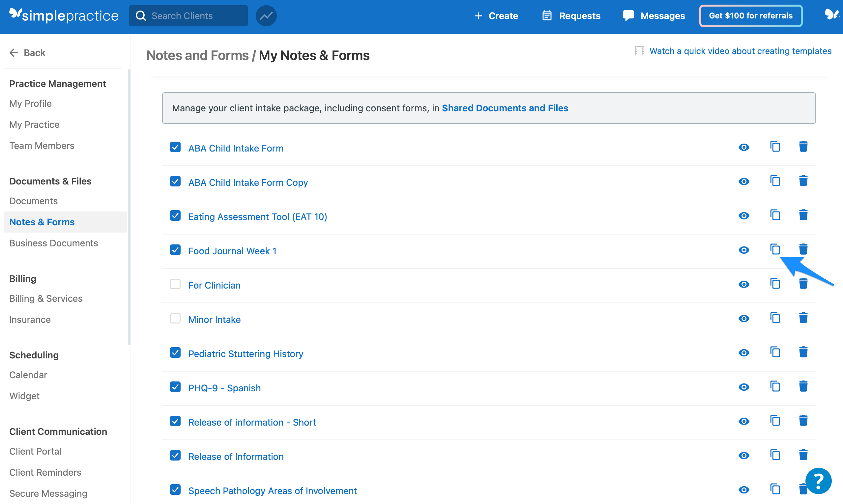
Task: Check the For Clinician checkbox
Action: tap(175, 285)
